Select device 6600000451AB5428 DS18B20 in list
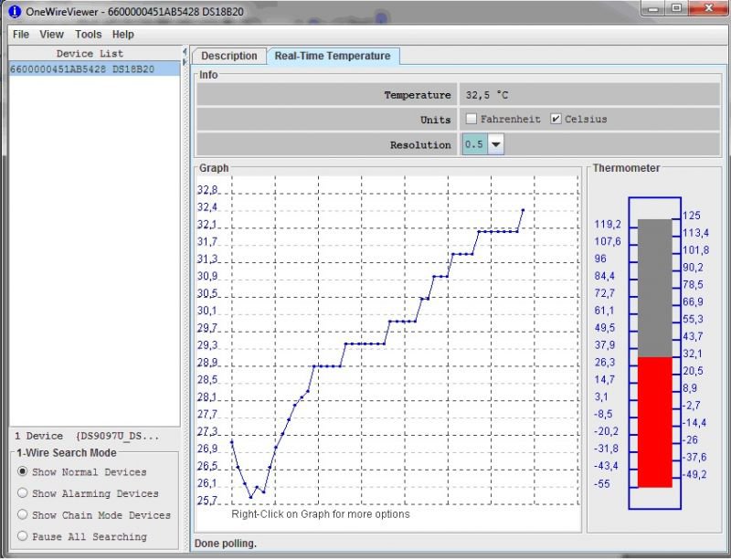This screenshot has height=560, width=731. (82, 69)
